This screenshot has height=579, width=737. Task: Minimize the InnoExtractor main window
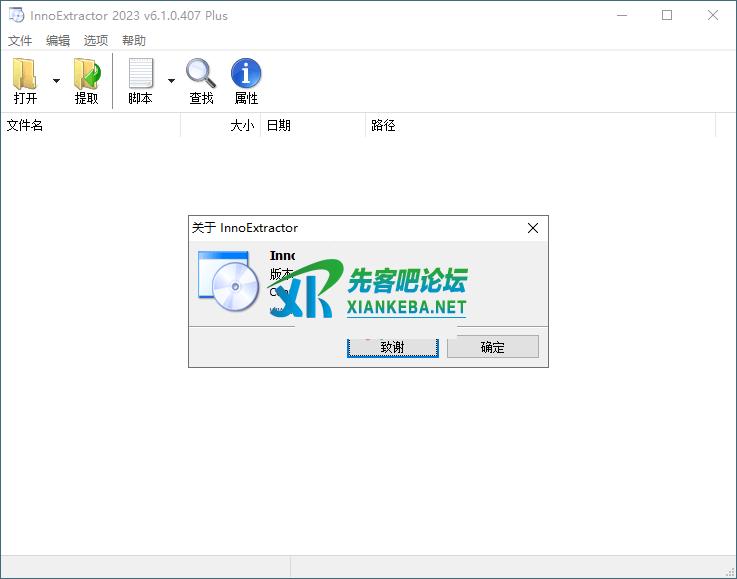[x=622, y=15]
